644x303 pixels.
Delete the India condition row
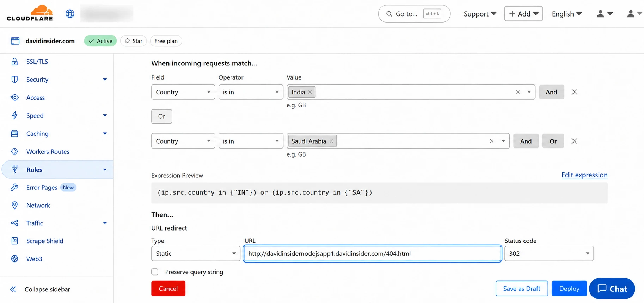pos(575,92)
